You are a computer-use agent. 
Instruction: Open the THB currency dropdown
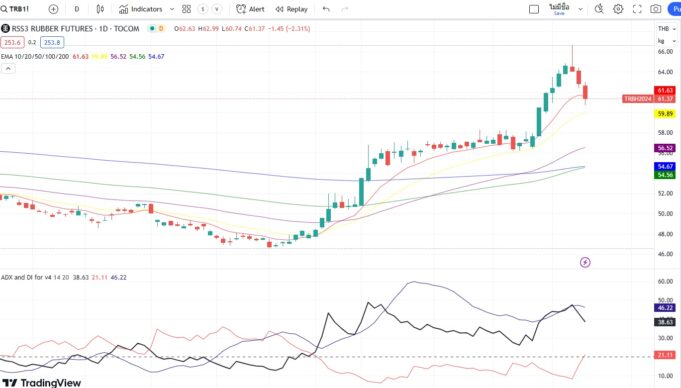point(667,29)
